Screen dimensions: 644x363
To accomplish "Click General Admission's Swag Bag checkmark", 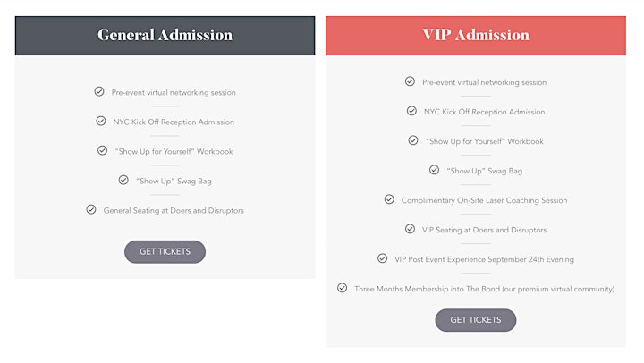I will (x=123, y=180).
